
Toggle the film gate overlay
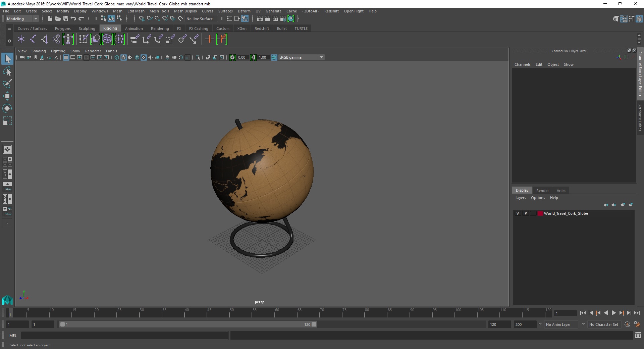[73, 57]
